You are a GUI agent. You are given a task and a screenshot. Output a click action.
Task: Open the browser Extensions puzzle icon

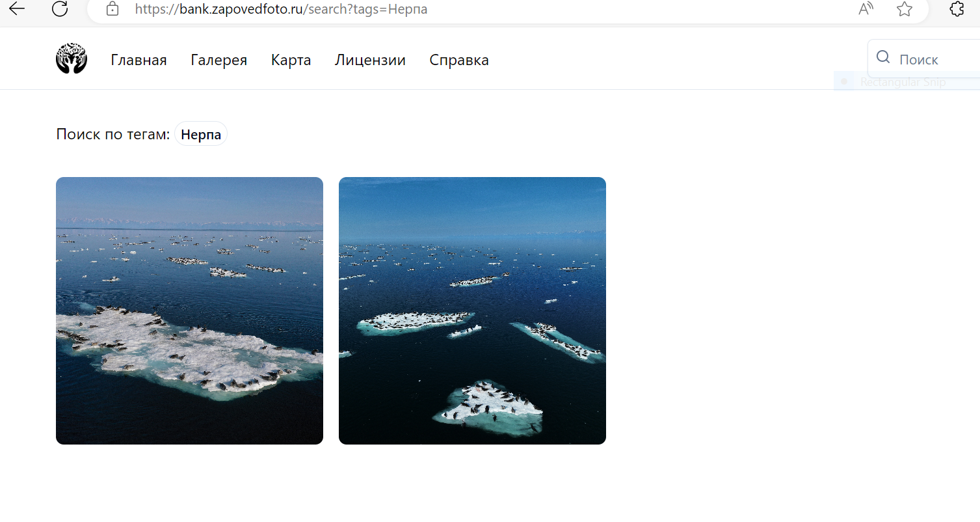click(x=957, y=9)
